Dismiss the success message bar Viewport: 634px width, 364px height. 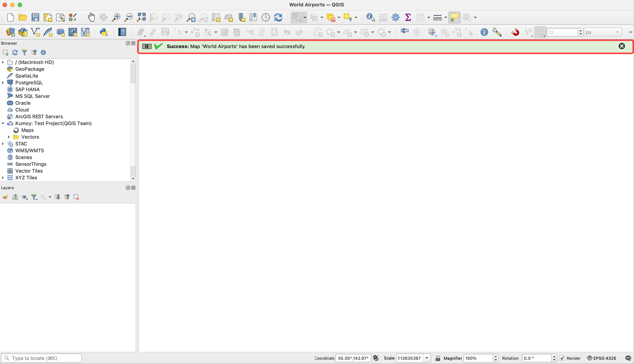click(622, 46)
